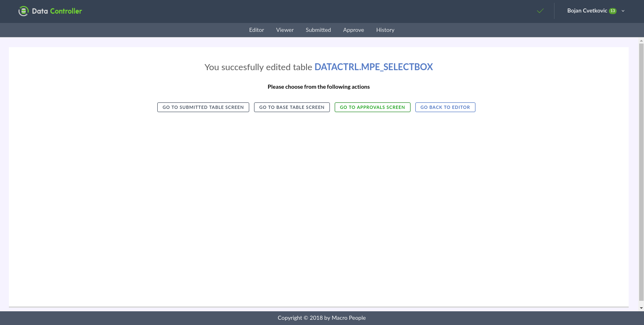Click the Data Controller logo icon
Viewport: 644px width, 325px height.
[23, 11]
